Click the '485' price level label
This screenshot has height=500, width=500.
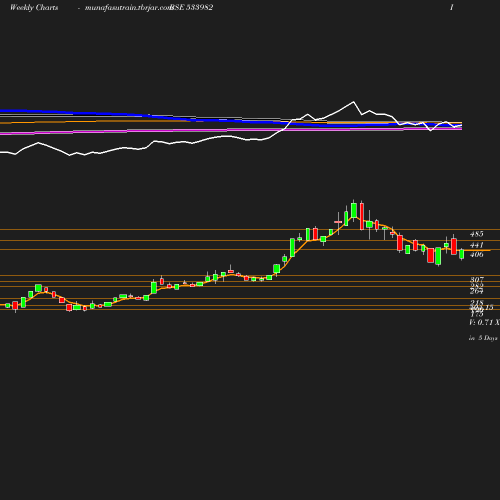[x=476, y=234]
